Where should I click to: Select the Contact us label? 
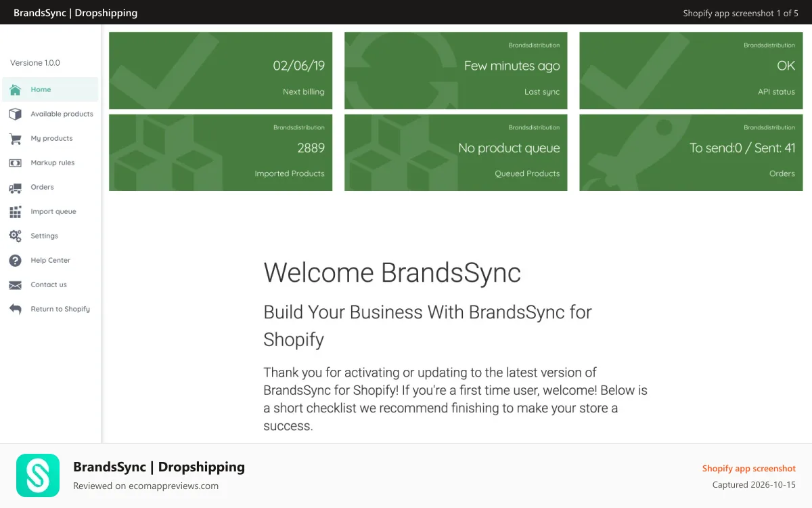(x=49, y=284)
